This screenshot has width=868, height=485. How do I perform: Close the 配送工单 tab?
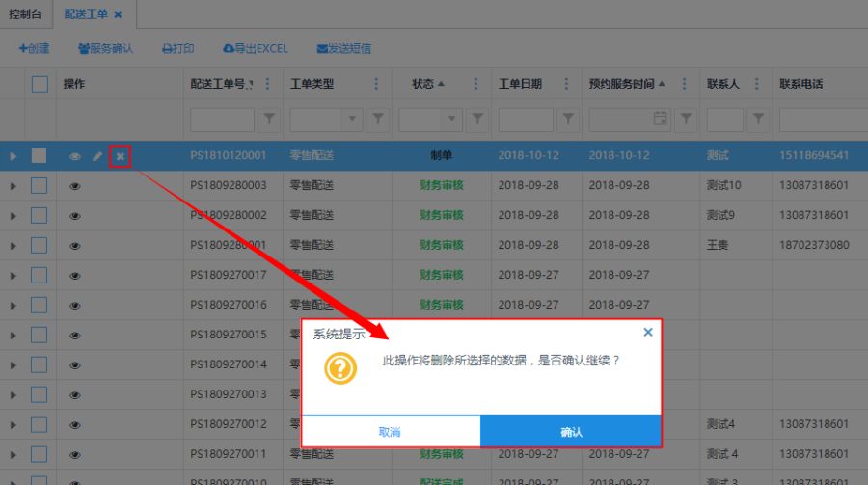click(x=118, y=14)
